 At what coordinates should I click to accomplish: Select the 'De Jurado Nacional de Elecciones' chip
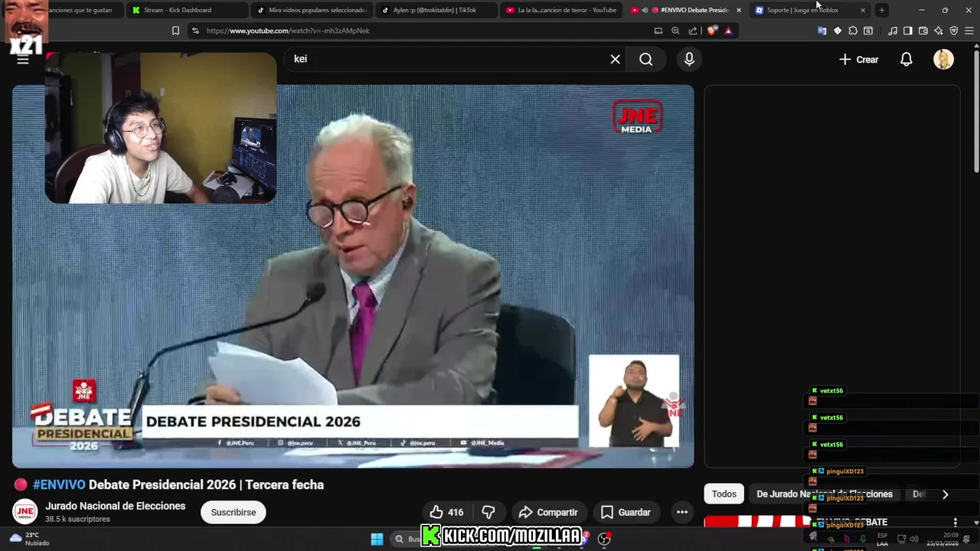(825, 494)
